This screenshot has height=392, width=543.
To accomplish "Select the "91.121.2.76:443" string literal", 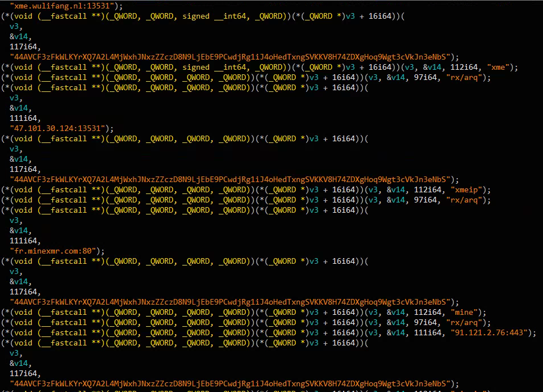I will pos(491,332).
